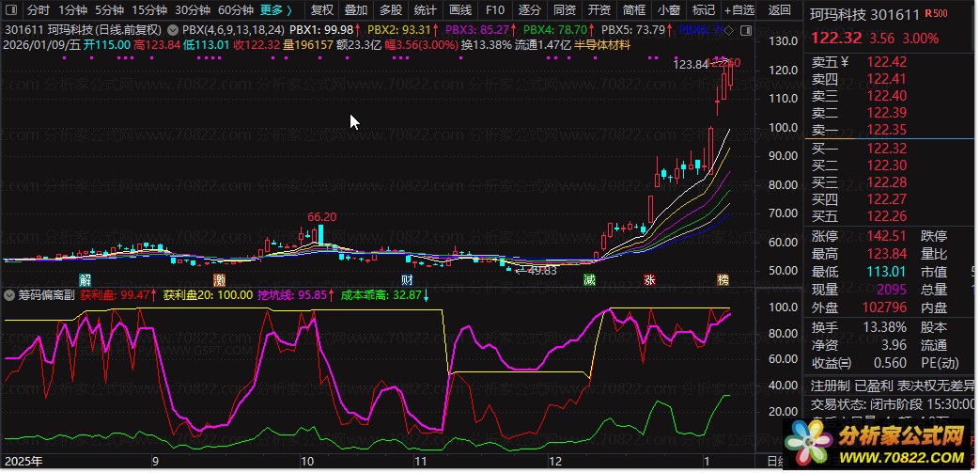Viewport: 980px width, 473px height.
Task: Expand the 筹码偏离副 indicator dropdown arrow
Action: coord(8,294)
